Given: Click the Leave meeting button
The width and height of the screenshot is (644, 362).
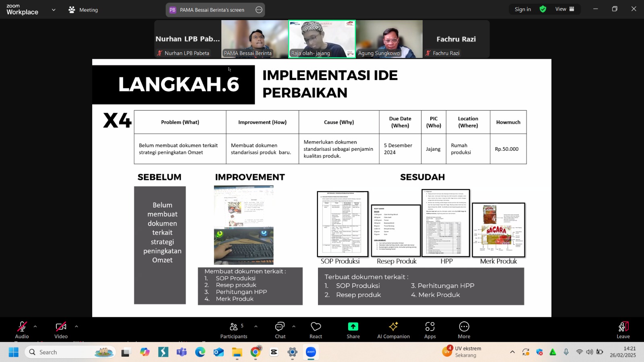Looking at the screenshot, I should (623, 330).
